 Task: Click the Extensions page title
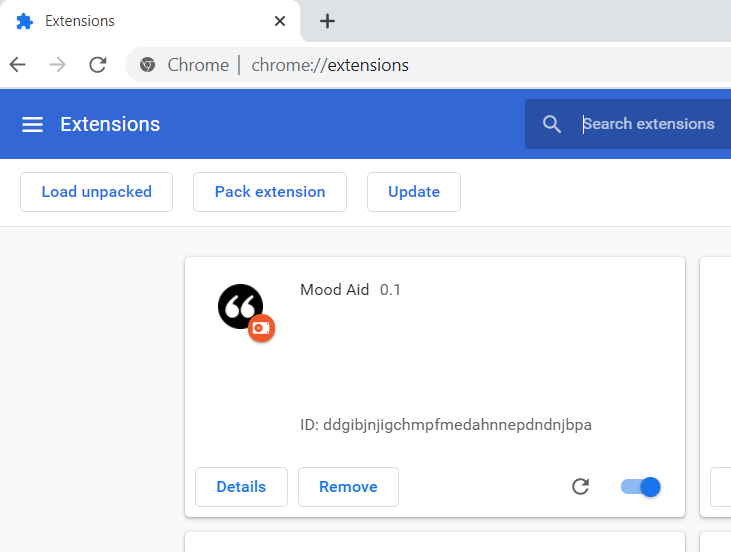pyautogui.click(x=110, y=124)
